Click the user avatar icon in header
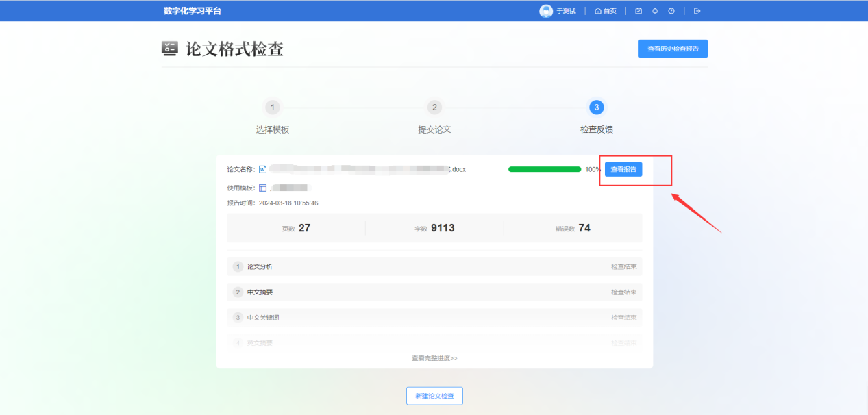Screen dimensions: 868x415 pos(546,11)
